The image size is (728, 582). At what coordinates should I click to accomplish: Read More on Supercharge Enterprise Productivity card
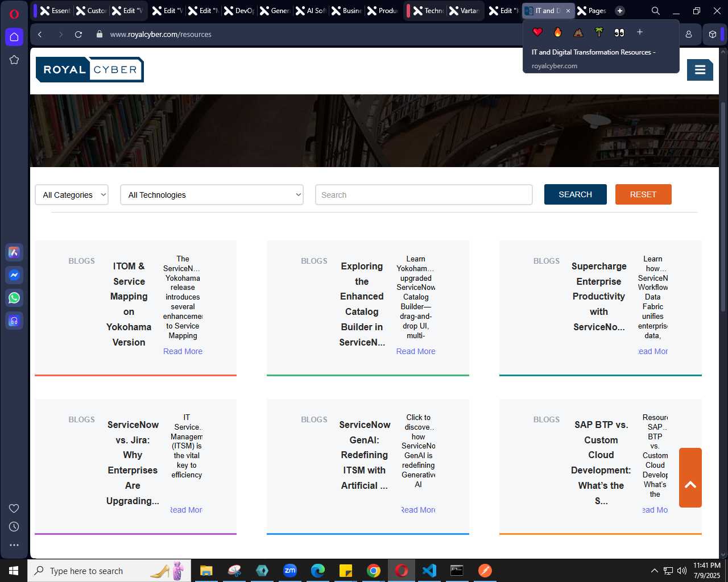(653, 351)
